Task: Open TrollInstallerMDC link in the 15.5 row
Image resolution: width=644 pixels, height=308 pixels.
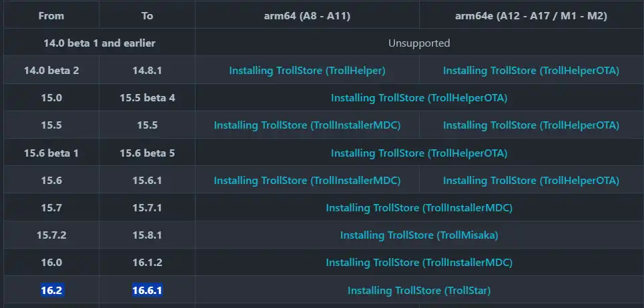Action: click(307, 125)
